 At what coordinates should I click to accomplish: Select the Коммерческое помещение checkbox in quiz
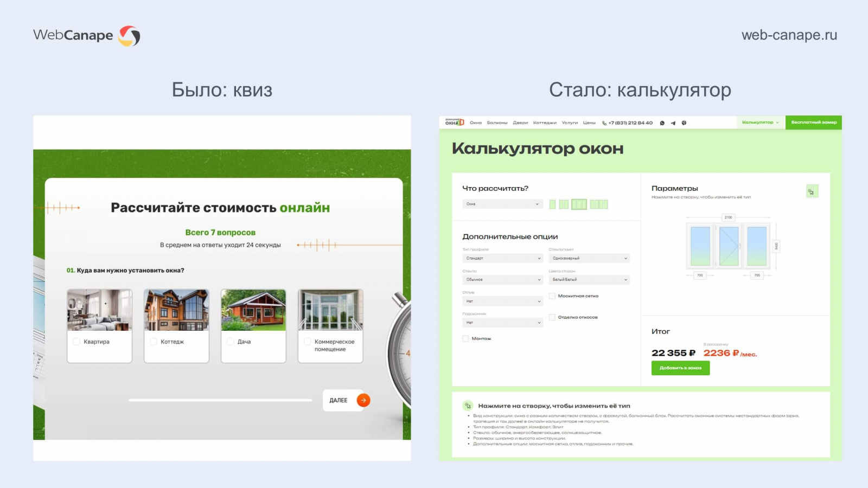tap(308, 342)
